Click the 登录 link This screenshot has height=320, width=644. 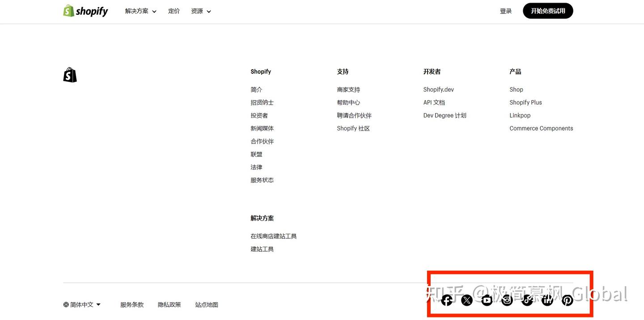(506, 11)
